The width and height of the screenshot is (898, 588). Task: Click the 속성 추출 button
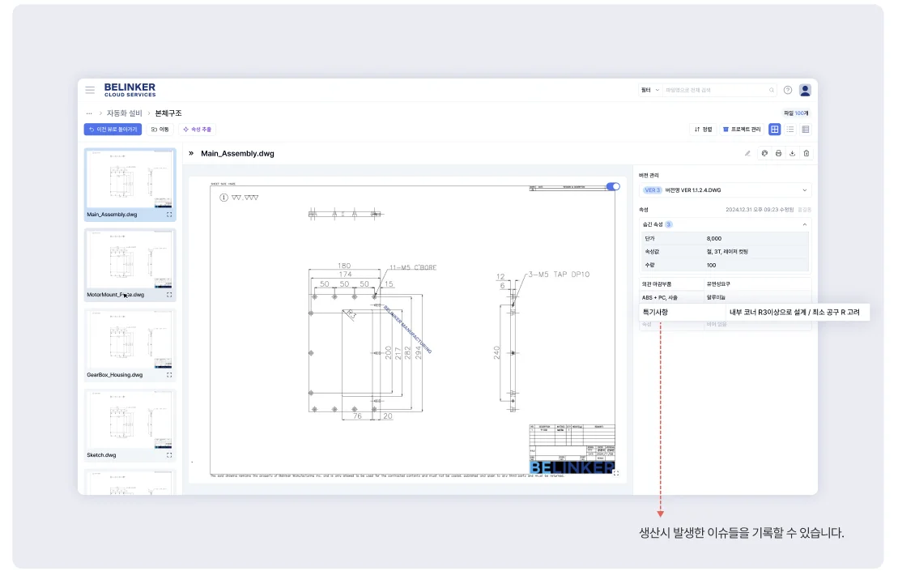pos(198,129)
